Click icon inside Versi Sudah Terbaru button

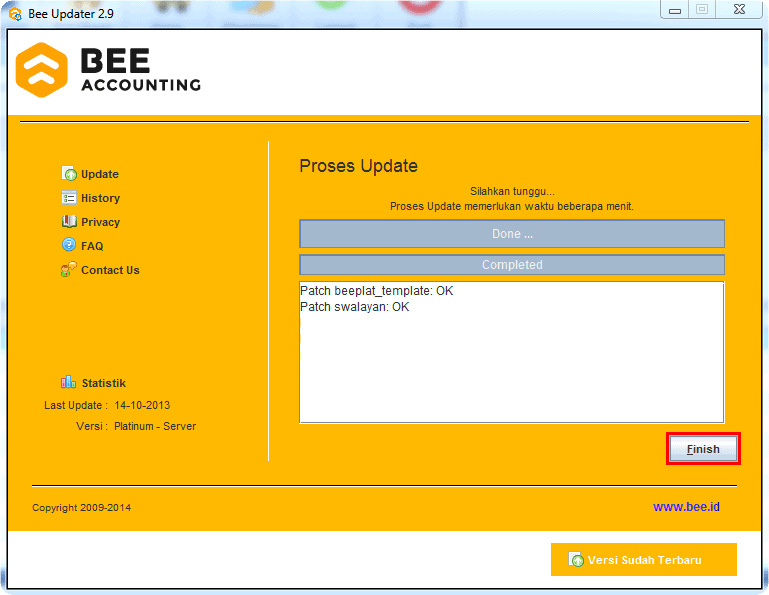576,559
